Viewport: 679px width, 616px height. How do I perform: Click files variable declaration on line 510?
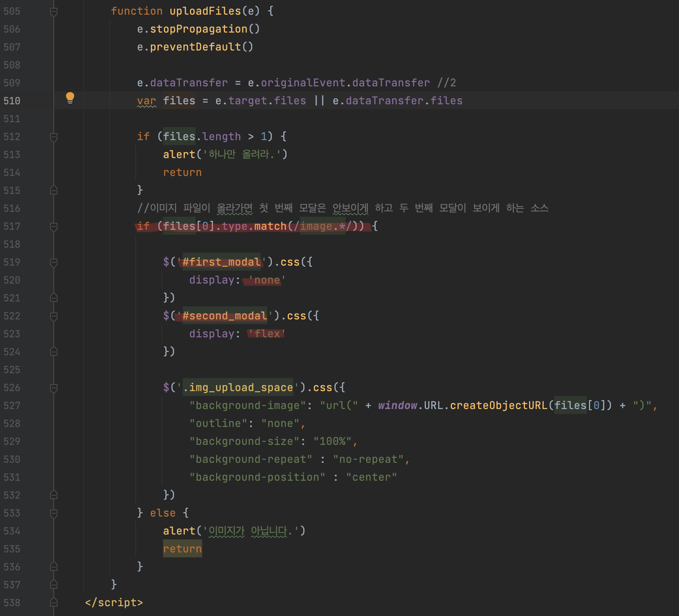179,101
